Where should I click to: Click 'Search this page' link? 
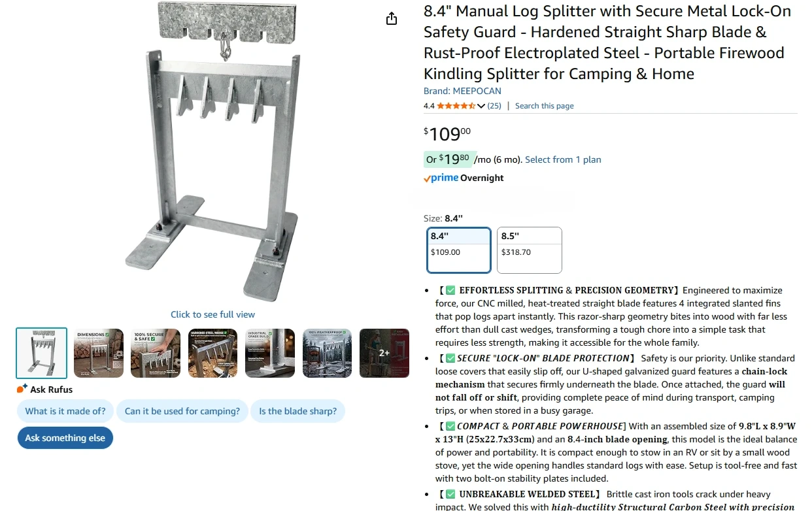click(544, 106)
